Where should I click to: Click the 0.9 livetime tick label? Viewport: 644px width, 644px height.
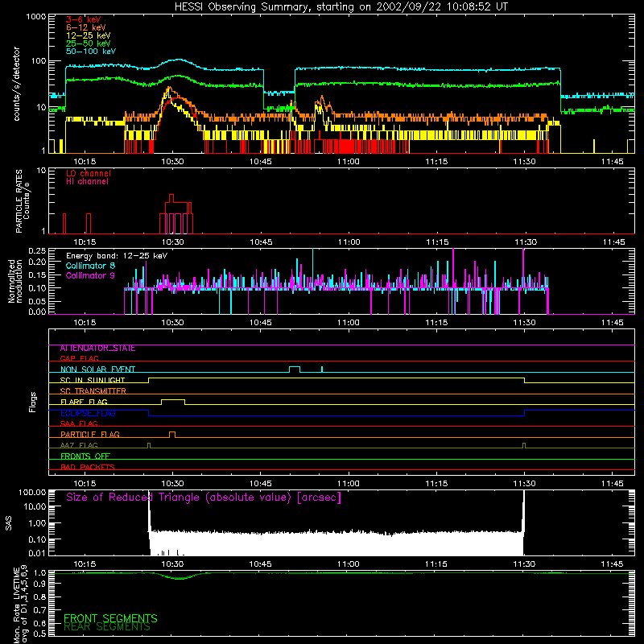tap(40, 584)
